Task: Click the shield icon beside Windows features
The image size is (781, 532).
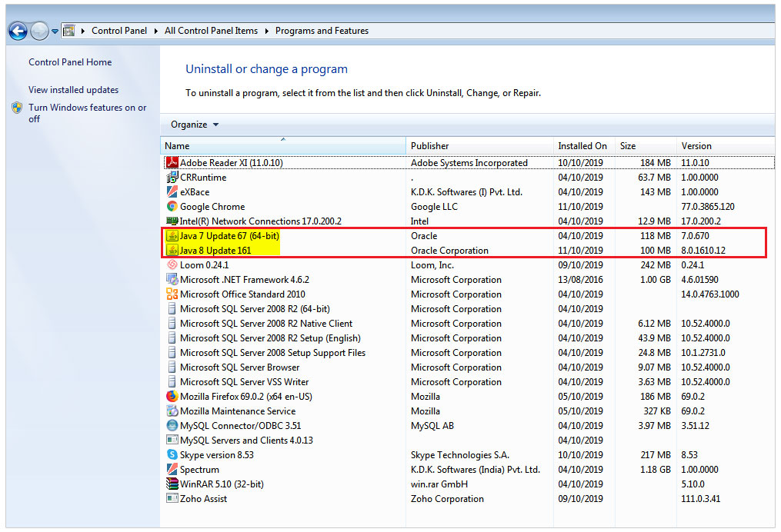Action: pyautogui.click(x=17, y=108)
